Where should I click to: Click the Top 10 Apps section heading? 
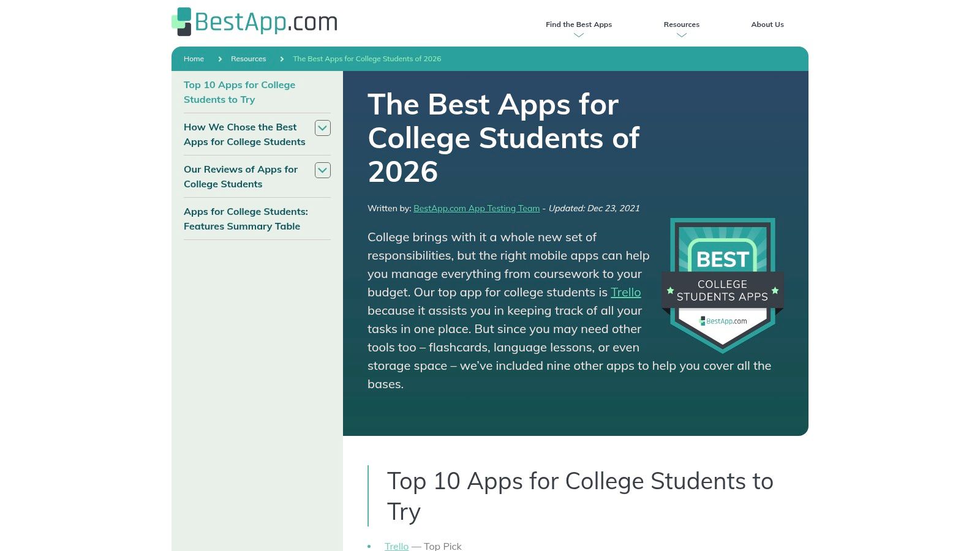(x=579, y=496)
